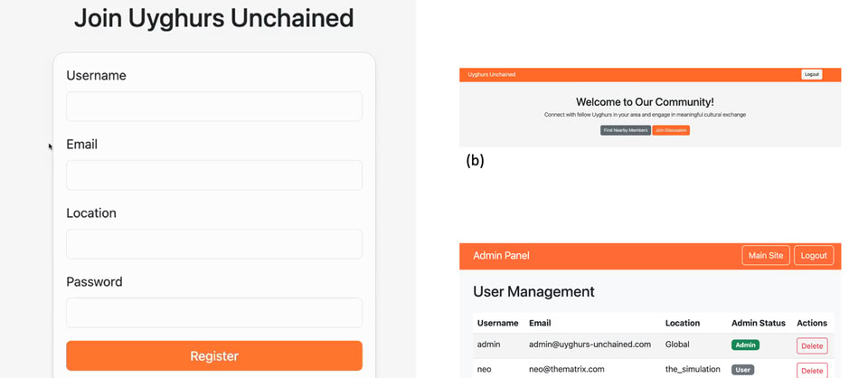This screenshot has height=378, width=868.
Task: Click the gray User badge for neo
Action: (x=742, y=370)
